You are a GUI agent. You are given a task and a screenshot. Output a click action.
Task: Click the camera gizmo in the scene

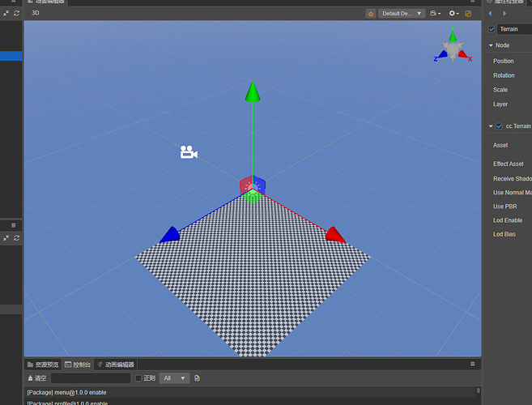189,152
